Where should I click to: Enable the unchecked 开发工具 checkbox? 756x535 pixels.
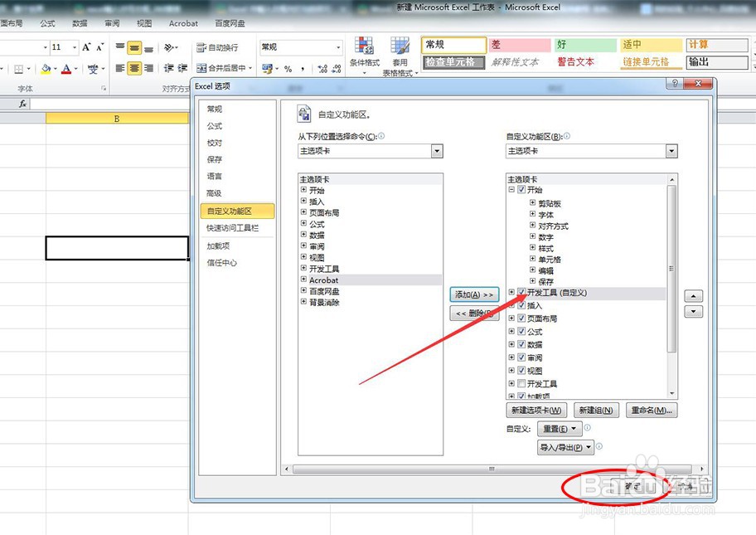point(521,383)
